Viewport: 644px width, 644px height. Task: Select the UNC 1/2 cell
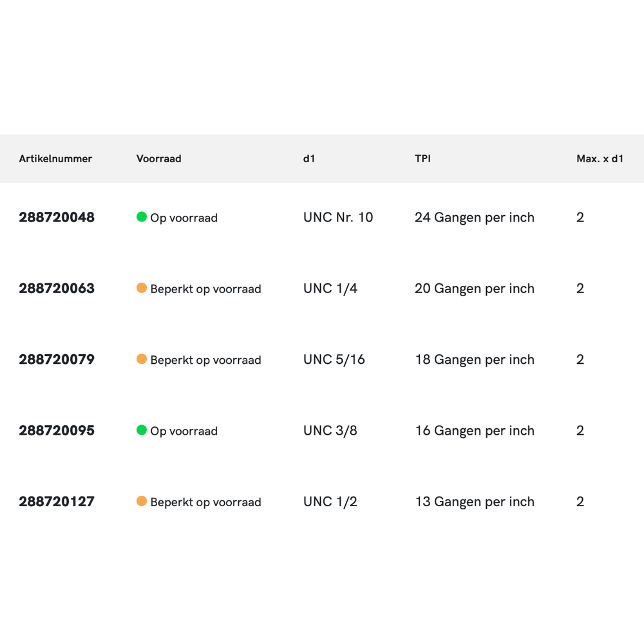330,502
